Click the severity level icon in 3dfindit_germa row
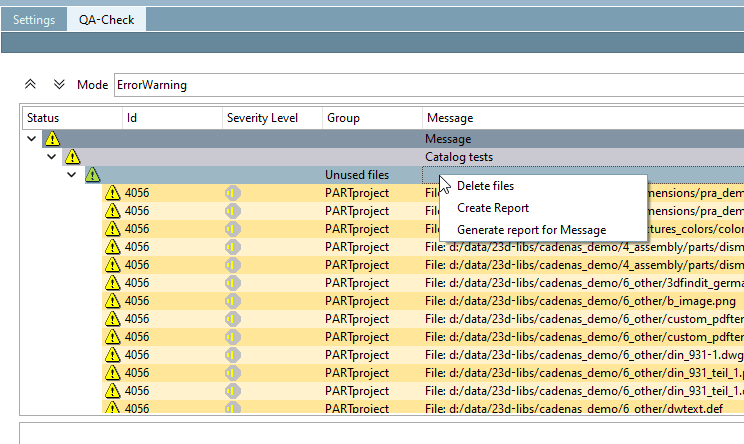The height and width of the screenshot is (444, 744). [x=232, y=283]
